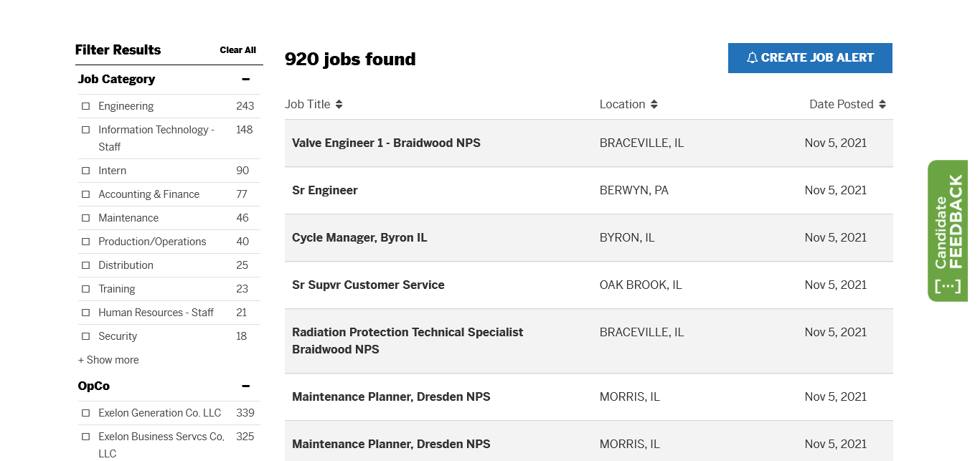Viewport: 980px width, 461px height.
Task: Sort results by Date Posted header
Action: tap(841, 105)
